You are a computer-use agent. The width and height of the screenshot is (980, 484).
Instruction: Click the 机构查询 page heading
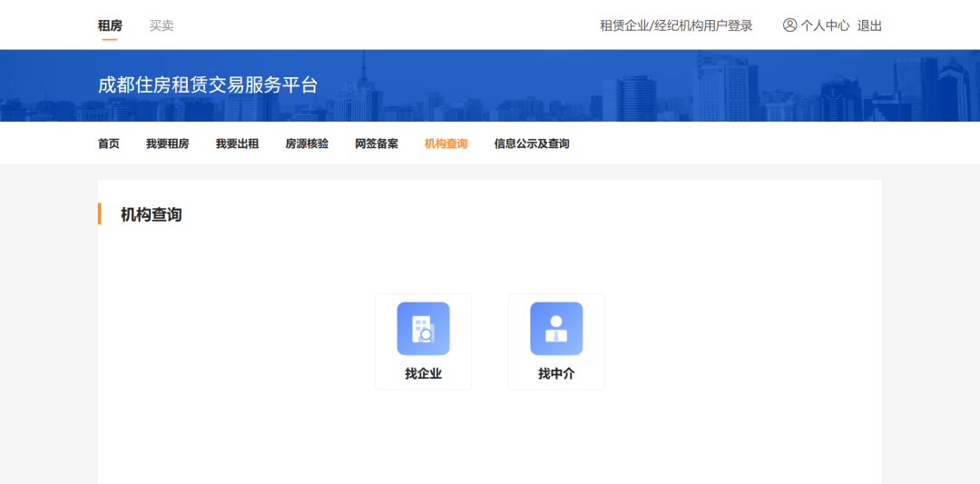[x=152, y=214]
